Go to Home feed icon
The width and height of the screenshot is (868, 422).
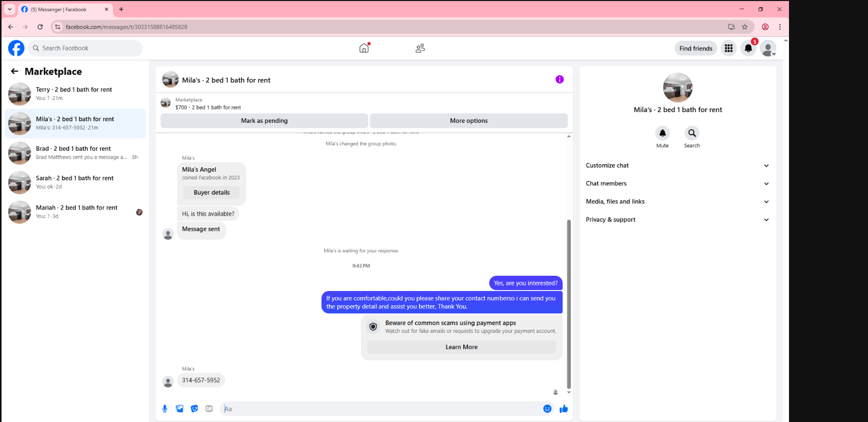pos(364,48)
